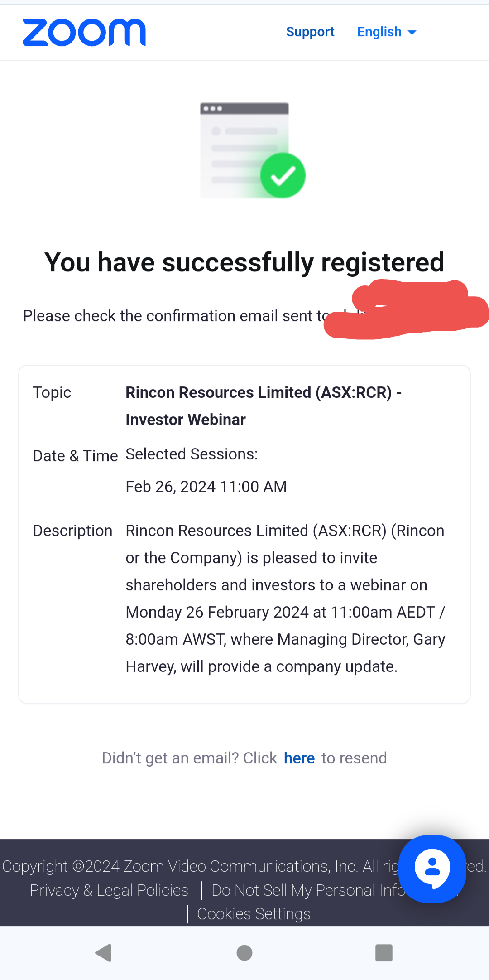Click the webinar topic title text

pos(264,406)
